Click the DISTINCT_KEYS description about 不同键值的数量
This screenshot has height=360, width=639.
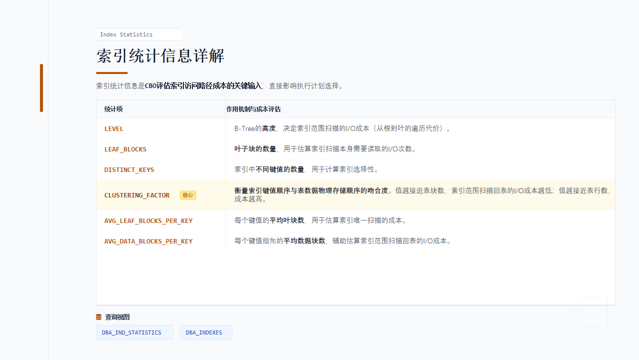pyautogui.click(x=306, y=169)
